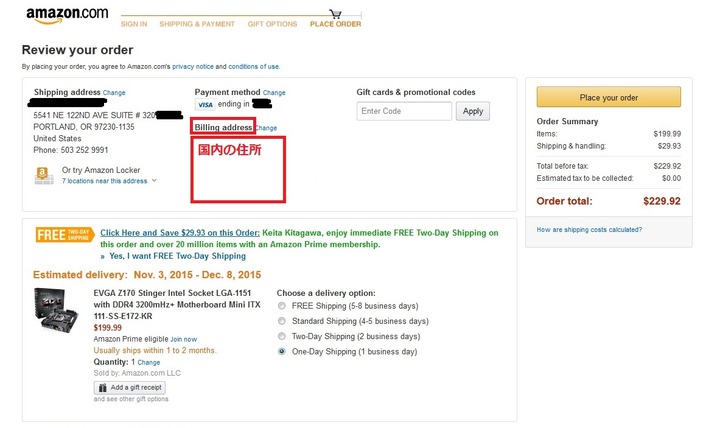Image resolution: width=720 pixels, height=428 pixels.
Task: Choose Two-Day Shipping (2 business days)
Action: click(282, 336)
